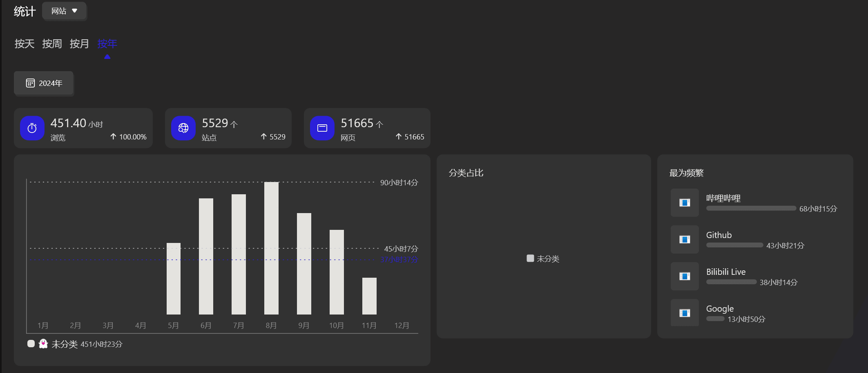The width and height of the screenshot is (868, 373).
Task: Open the 2024年 date picker button
Action: pos(44,83)
